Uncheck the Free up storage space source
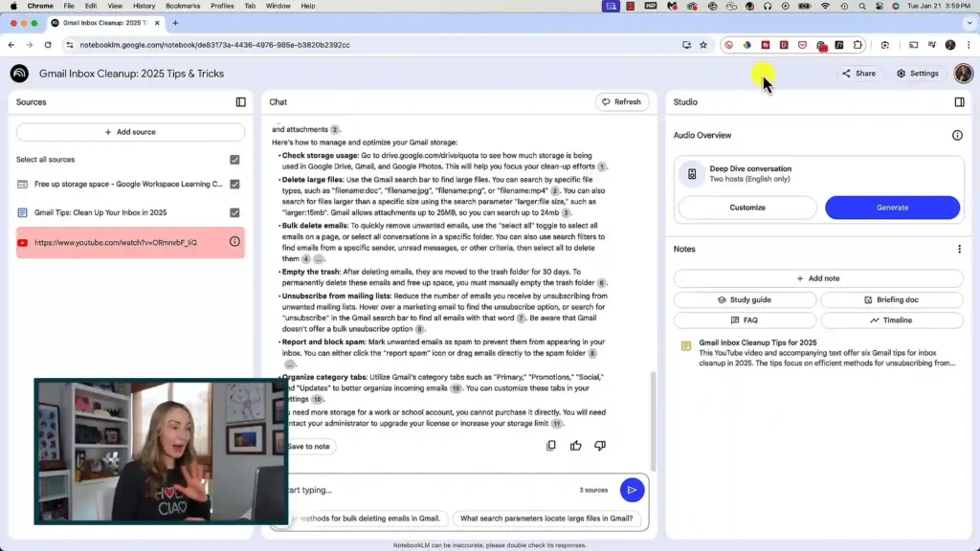 (234, 186)
